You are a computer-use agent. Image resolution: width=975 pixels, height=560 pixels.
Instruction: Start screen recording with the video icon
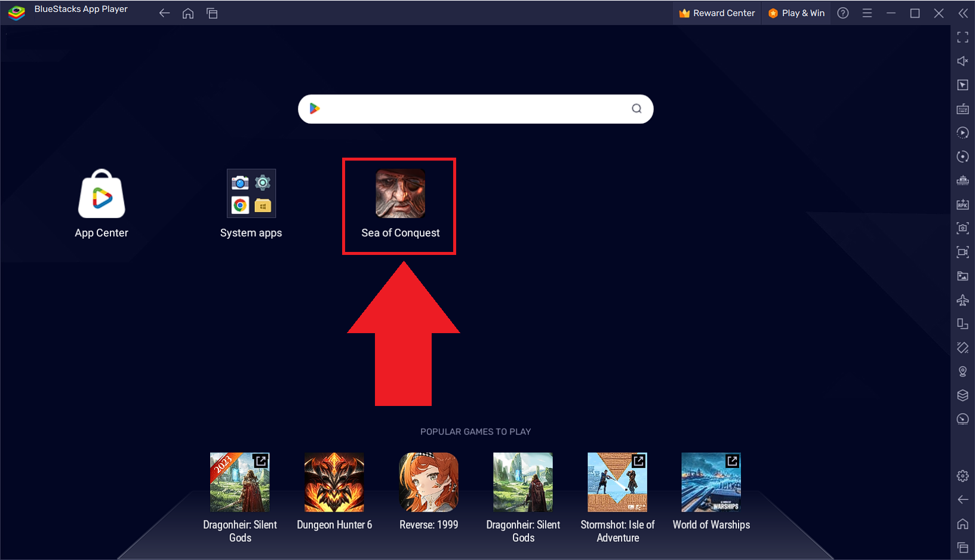962,252
